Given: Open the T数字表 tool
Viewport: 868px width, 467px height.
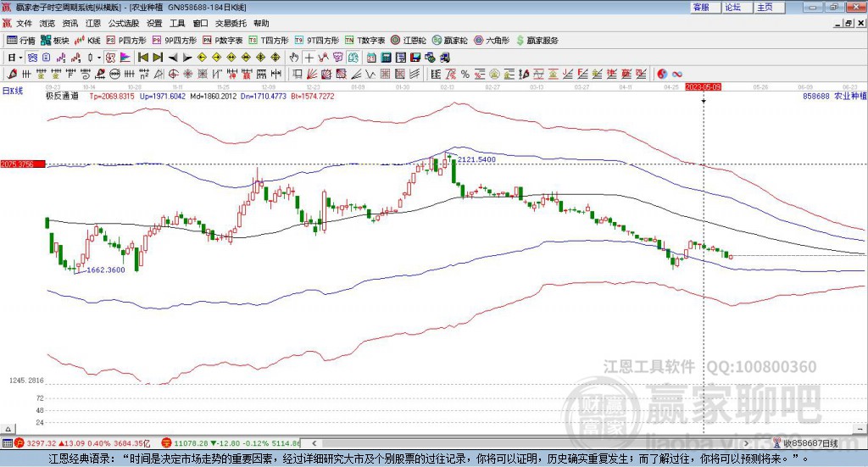Looking at the screenshot, I should tap(364, 41).
